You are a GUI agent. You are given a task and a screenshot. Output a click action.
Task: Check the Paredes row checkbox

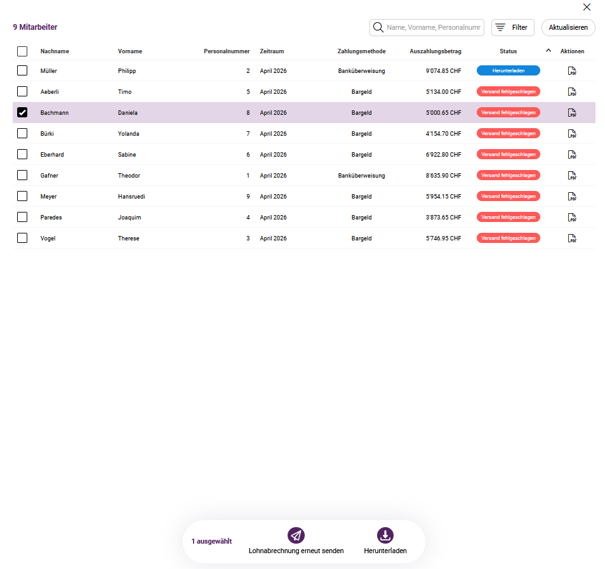[x=22, y=217]
